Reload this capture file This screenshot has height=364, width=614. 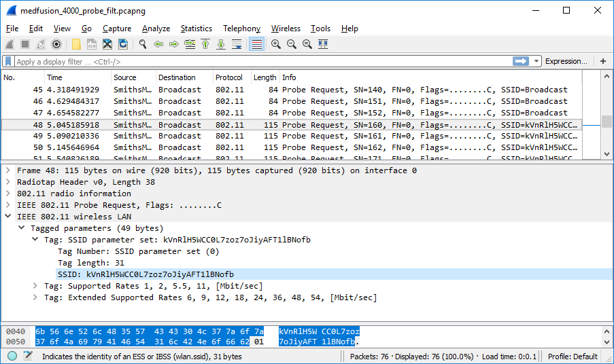123,44
